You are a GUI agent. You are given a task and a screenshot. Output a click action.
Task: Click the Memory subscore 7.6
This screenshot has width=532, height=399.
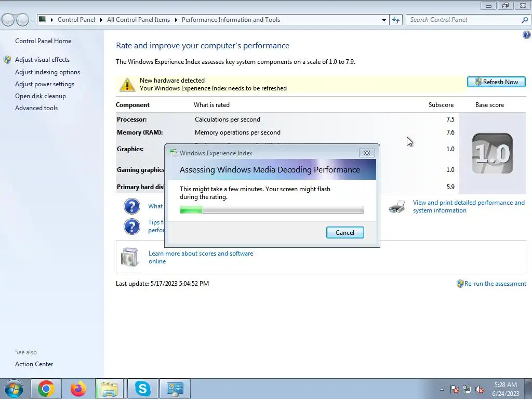[450, 132]
